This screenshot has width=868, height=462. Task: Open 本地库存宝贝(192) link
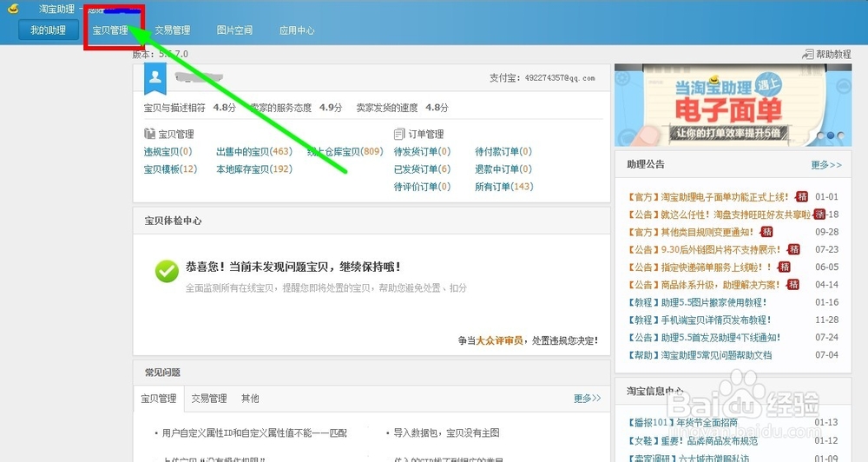(254, 169)
